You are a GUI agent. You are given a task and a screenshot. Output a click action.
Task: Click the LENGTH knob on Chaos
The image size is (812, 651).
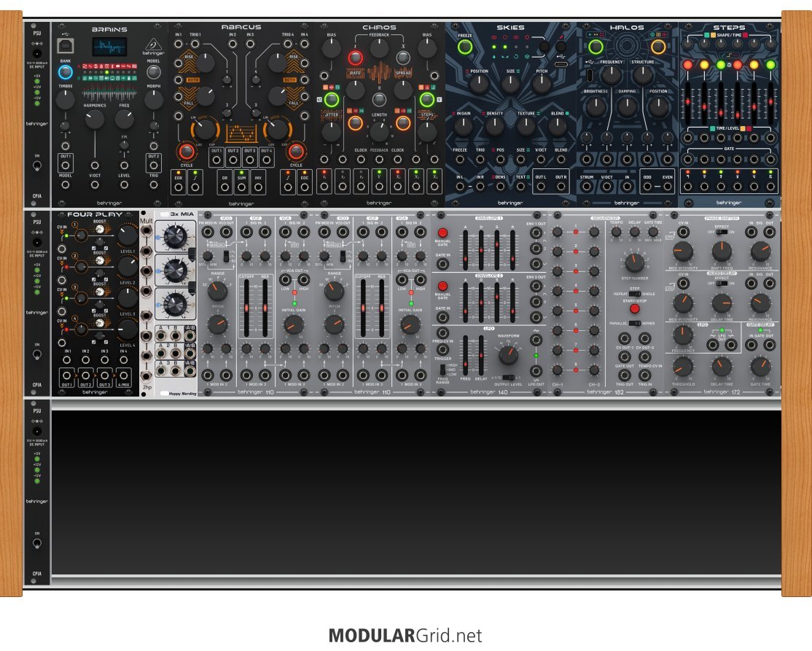click(379, 131)
